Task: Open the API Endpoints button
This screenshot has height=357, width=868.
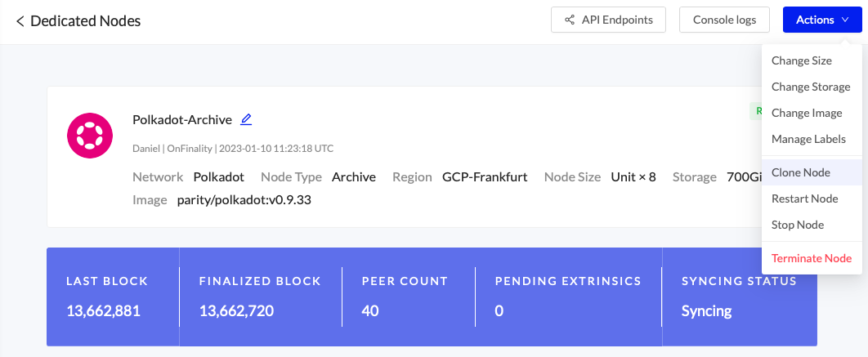Action: (608, 20)
